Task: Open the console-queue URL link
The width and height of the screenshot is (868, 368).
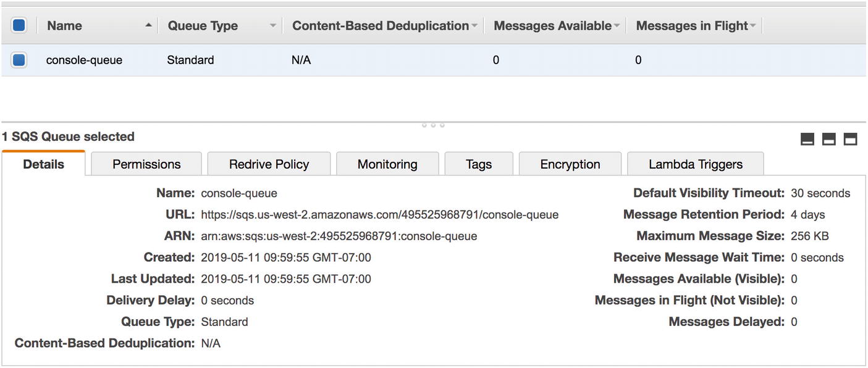Action: 379,214
